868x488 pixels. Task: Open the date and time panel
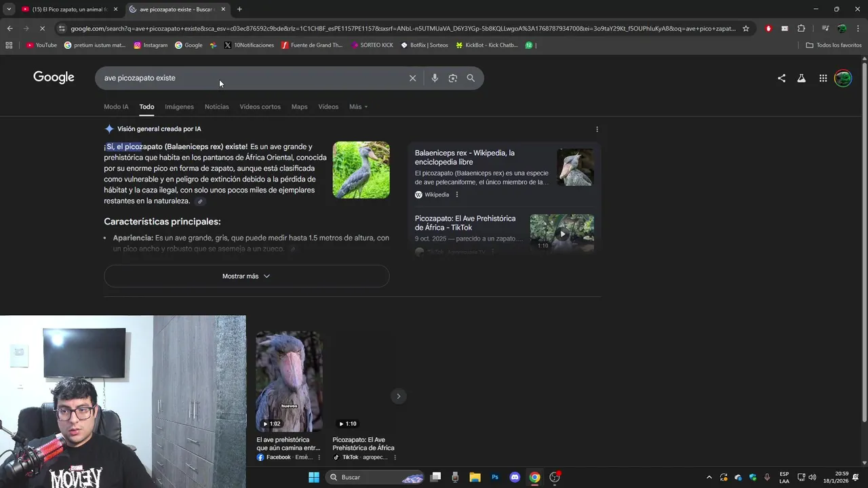click(837, 477)
